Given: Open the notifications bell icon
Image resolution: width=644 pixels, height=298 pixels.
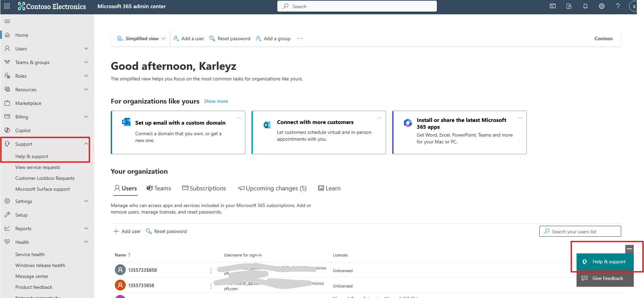Looking at the screenshot, I should [585, 6].
